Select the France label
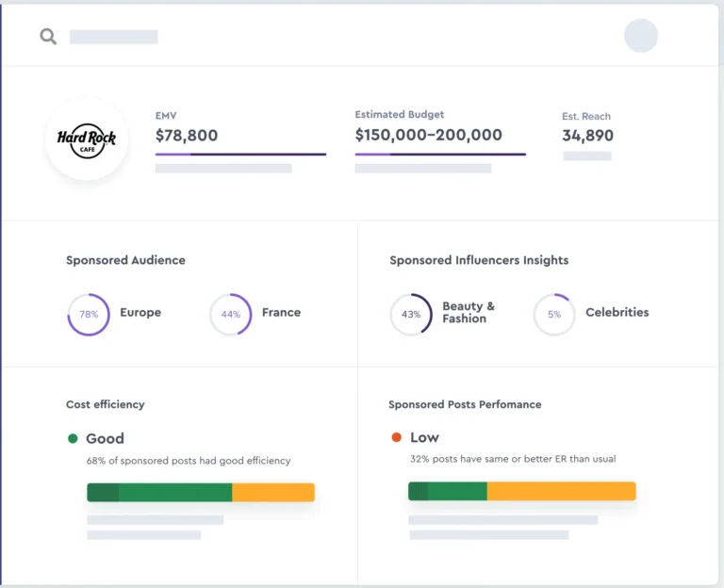724x588 pixels. [281, 313]
